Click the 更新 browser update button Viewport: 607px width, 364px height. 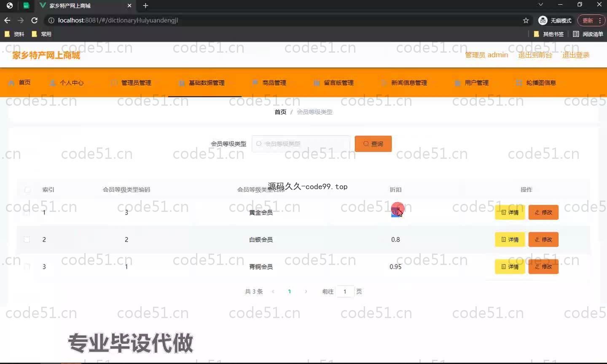[591, 20]
